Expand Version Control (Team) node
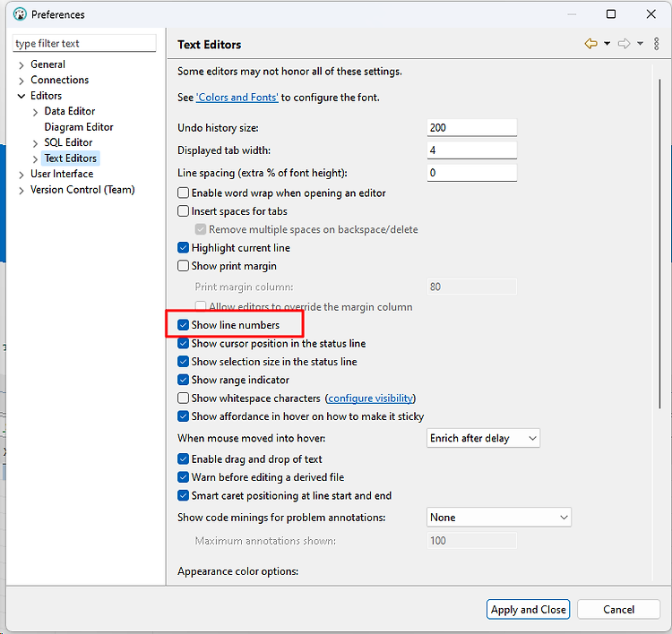Image resolution: width=672 pixels, height=634 pixels. [x=22, y=191]
